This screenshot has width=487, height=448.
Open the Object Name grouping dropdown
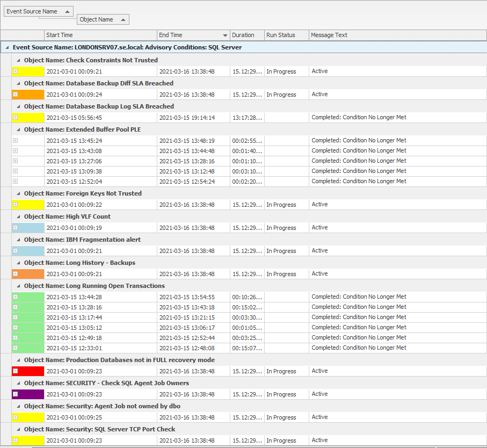123,19
